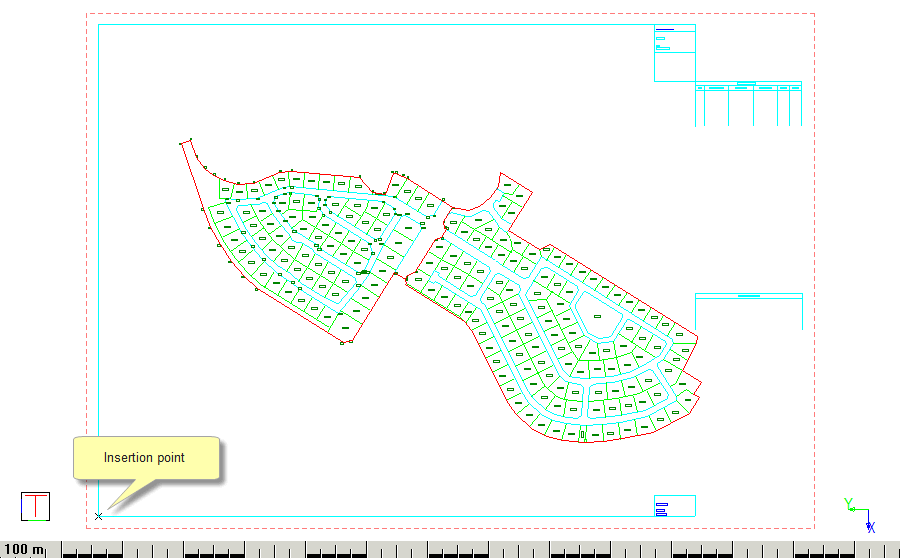Click the 100 m scale bar label
This screenshot has width=900, height=558.
point(24,549)
